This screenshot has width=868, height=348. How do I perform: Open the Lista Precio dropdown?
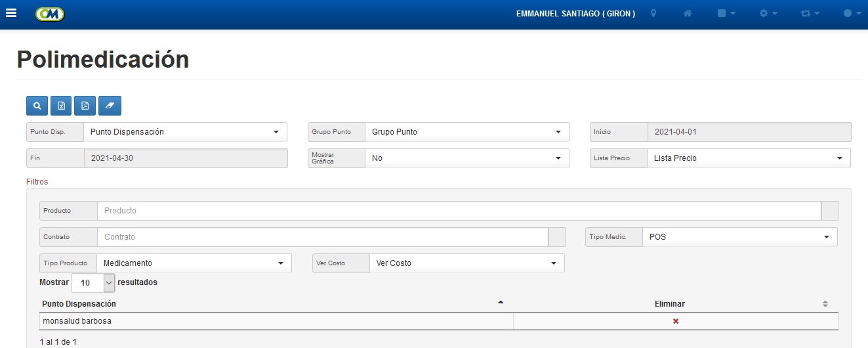pos(749,158)
